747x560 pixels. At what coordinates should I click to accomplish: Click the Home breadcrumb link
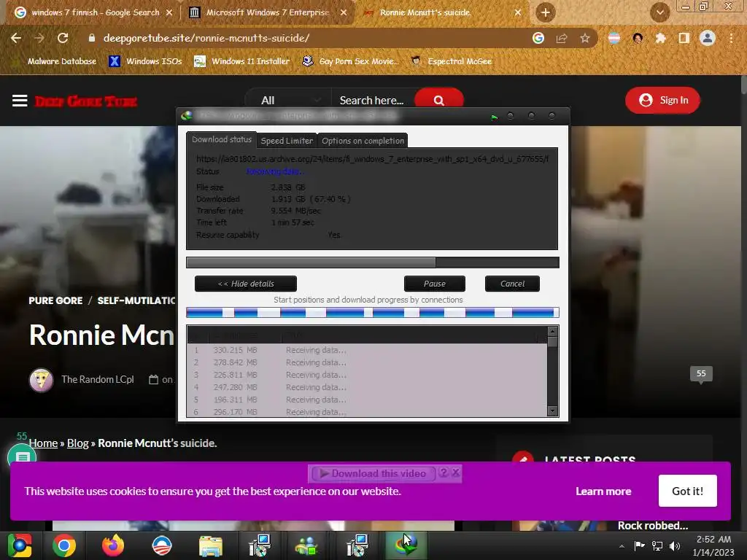43,443
